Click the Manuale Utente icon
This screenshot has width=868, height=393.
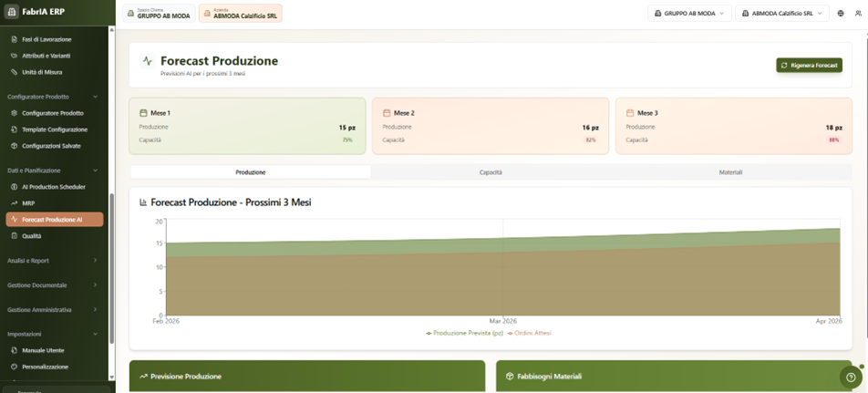(x=15, y=350)
